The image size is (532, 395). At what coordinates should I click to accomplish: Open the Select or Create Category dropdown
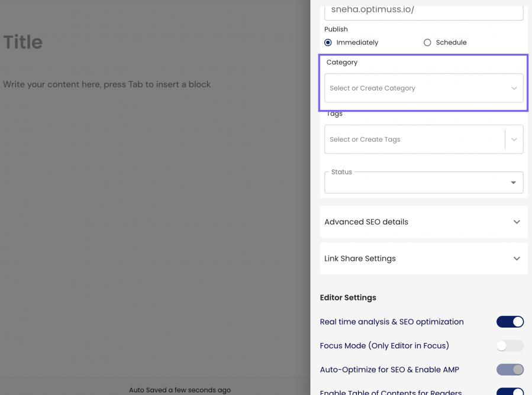414,88
